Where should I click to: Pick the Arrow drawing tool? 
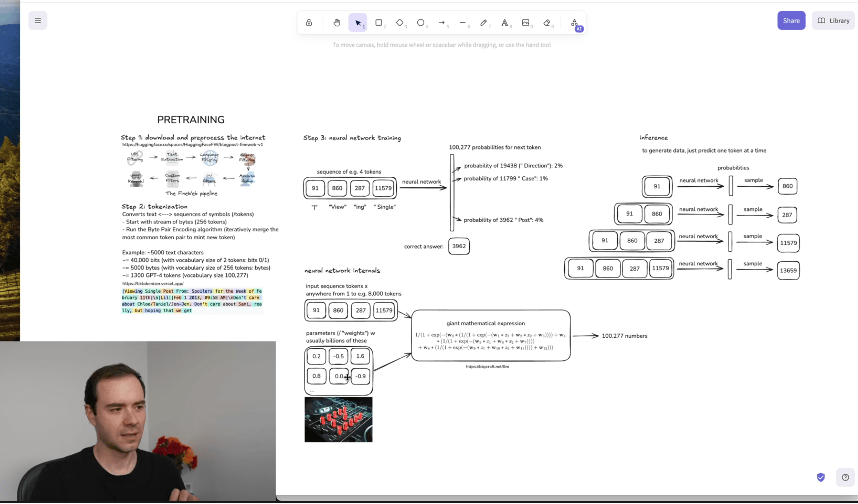(x=442, y=23)
